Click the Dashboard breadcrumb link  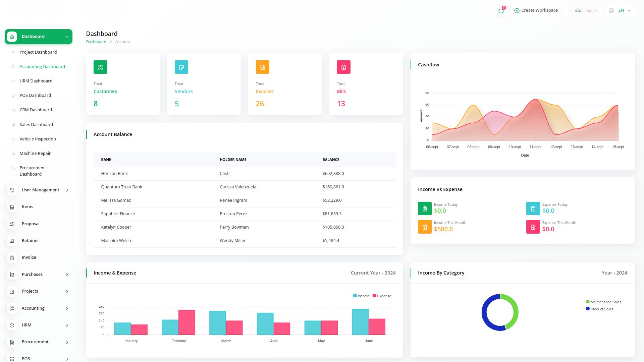coord(96,42)
